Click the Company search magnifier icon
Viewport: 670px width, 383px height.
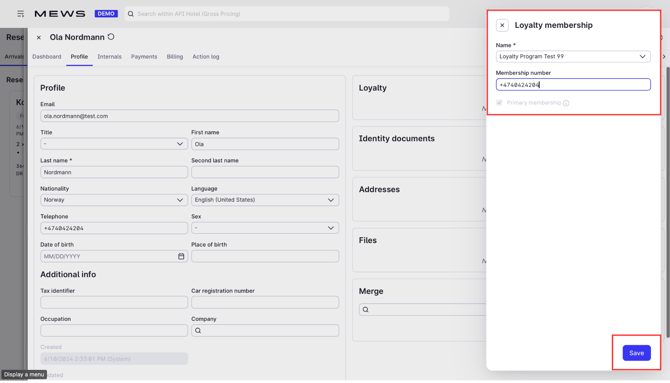tap(198, 330)
